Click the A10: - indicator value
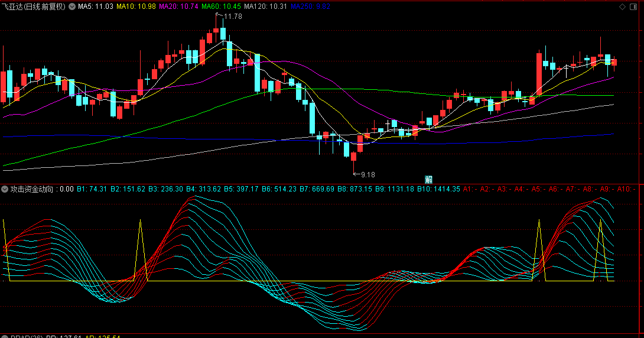The height and width of the screenshot is (338, 644). pos(626,189)
